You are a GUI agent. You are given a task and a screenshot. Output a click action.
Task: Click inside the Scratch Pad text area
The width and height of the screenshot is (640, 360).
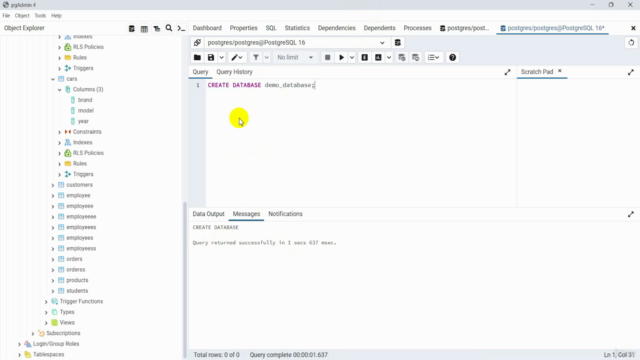[x=578, y=143]
